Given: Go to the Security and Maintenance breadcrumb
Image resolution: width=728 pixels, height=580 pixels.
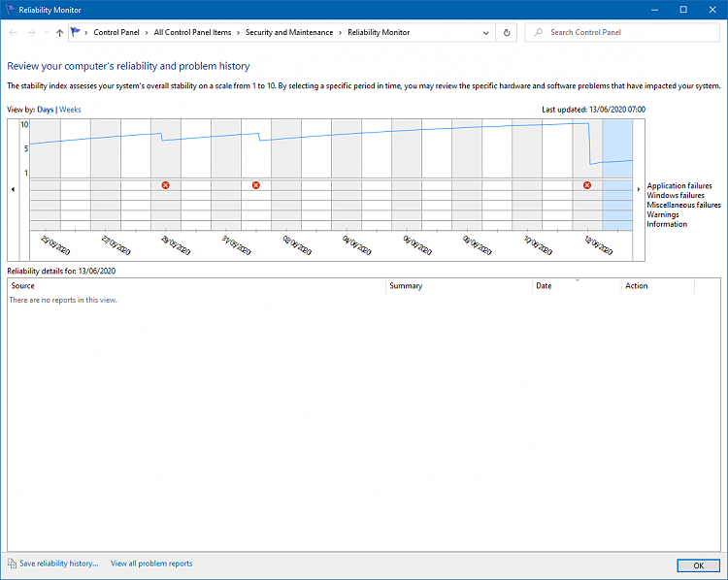Looking at the screenshot, I should pos(289,32).
